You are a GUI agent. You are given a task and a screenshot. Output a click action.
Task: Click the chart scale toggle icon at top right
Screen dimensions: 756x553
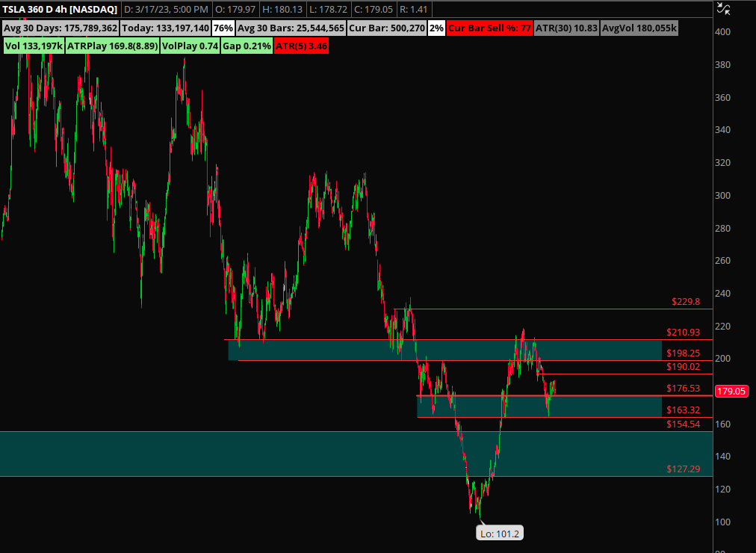coord(723,9)
